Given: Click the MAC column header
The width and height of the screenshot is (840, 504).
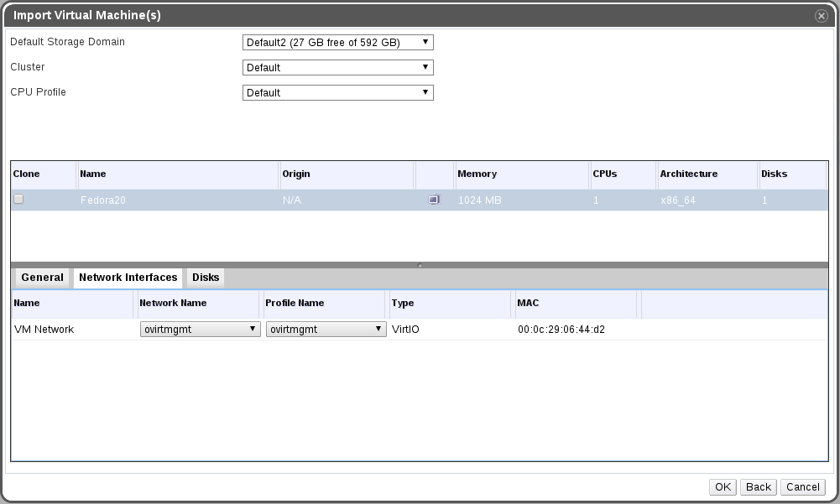Looking at the screenshot, I should [527, 304].
